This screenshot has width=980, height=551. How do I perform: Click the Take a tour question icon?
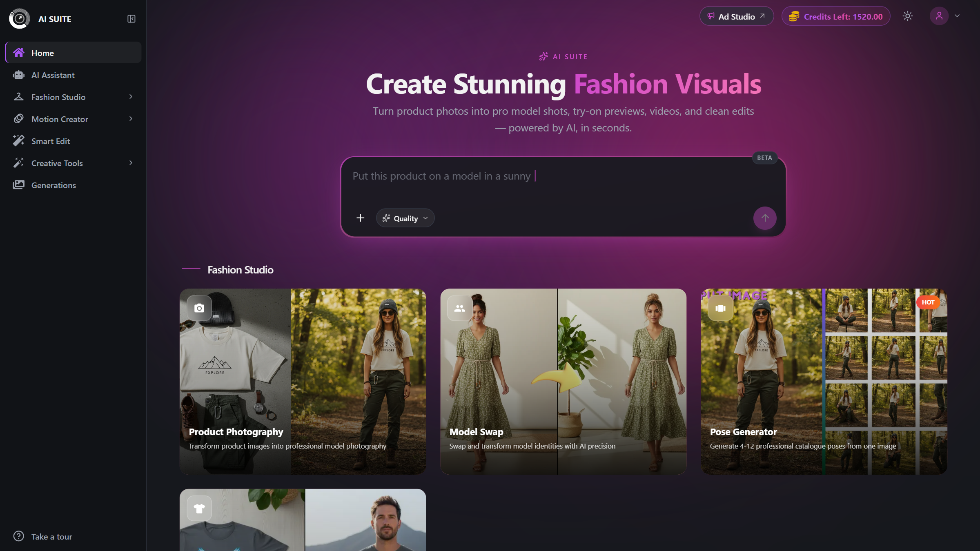click(x=19, y=536)
